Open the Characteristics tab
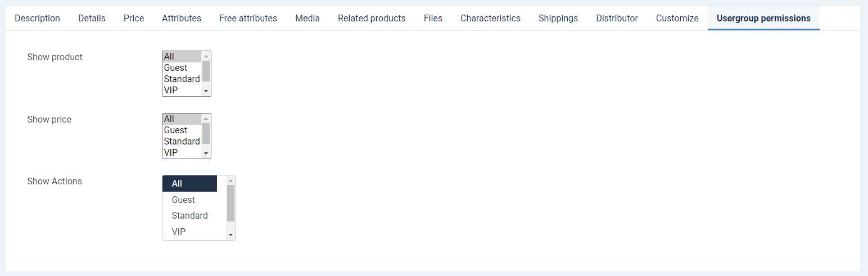Image resolution: width=868 pixels, height=276 pixels. coord(490,18)
